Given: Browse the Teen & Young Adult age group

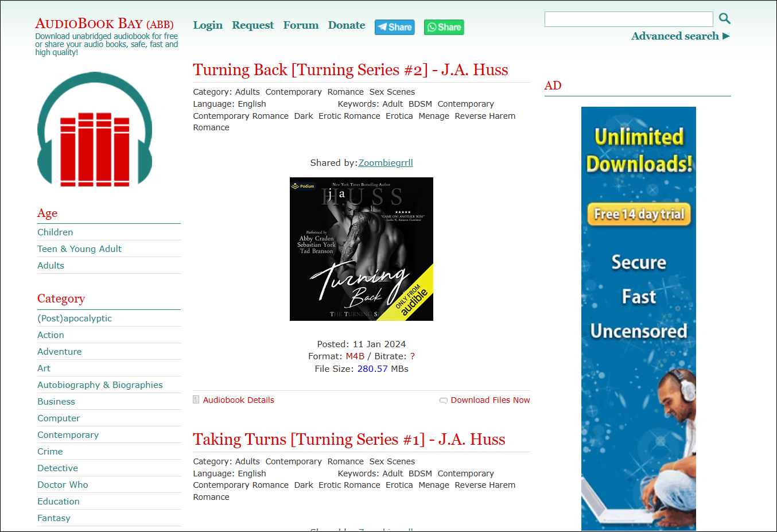Looking at the screenshot, I should coord(80,249).
